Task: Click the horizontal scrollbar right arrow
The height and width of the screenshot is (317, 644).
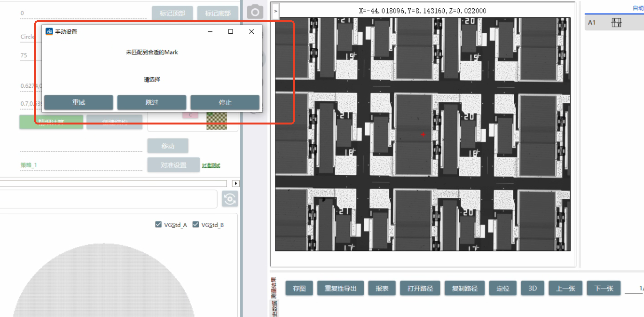Action: click(x=236, y=183)
